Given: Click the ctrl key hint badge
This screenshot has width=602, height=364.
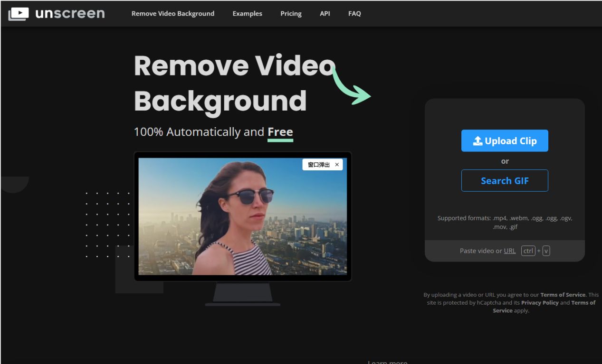Looking at the screenshot, I should 528,251.
